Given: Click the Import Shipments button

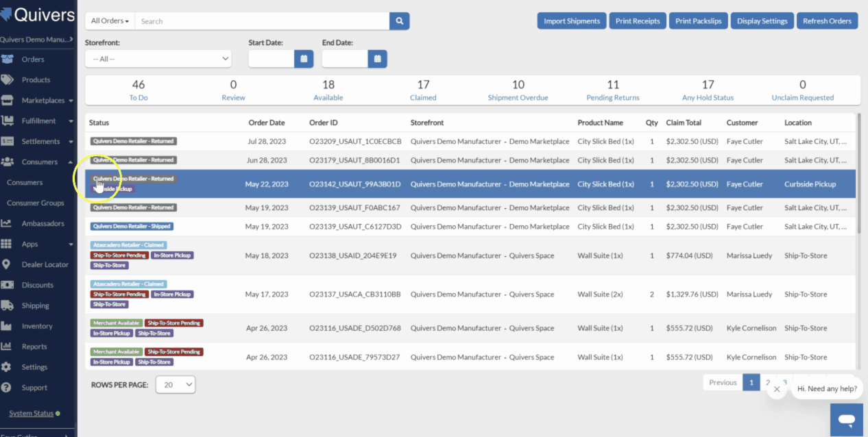Looking at the screenshot, I should tap(572, 21).
